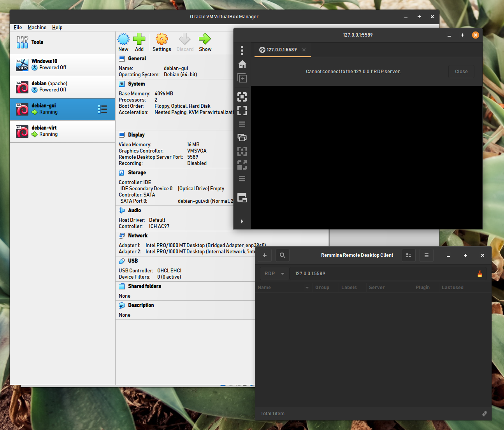Click Remmina status bar bottom-right icon
The height and width of the screenshot is (430, 504).
(485, 414)
